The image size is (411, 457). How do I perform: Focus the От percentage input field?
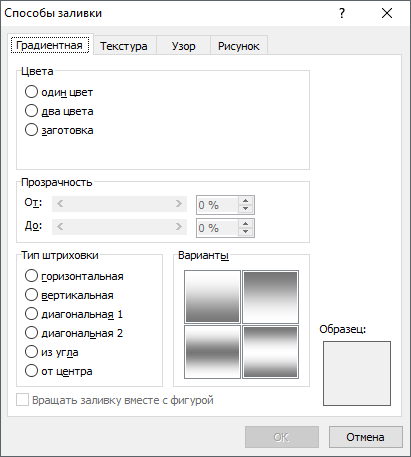click(x=217, y=205)
